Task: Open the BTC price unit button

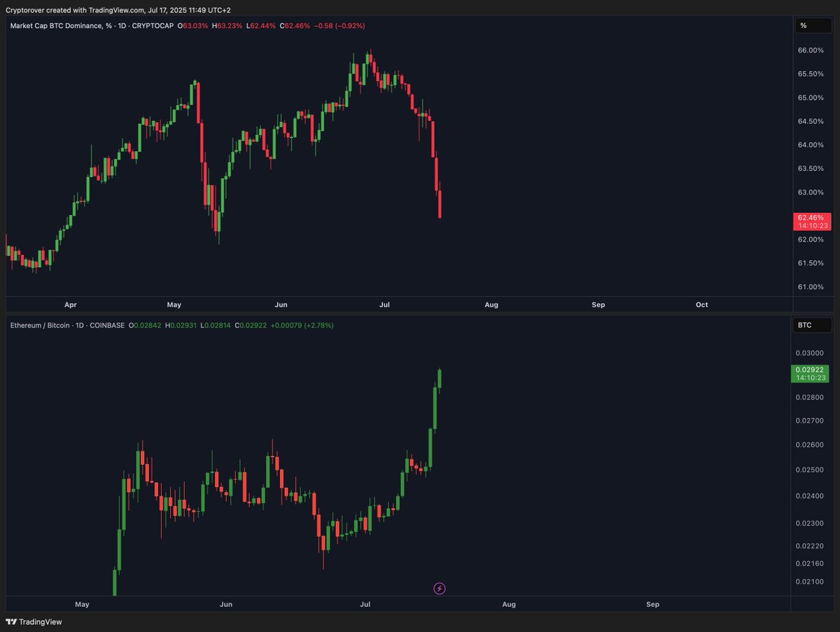Action: 812,325
